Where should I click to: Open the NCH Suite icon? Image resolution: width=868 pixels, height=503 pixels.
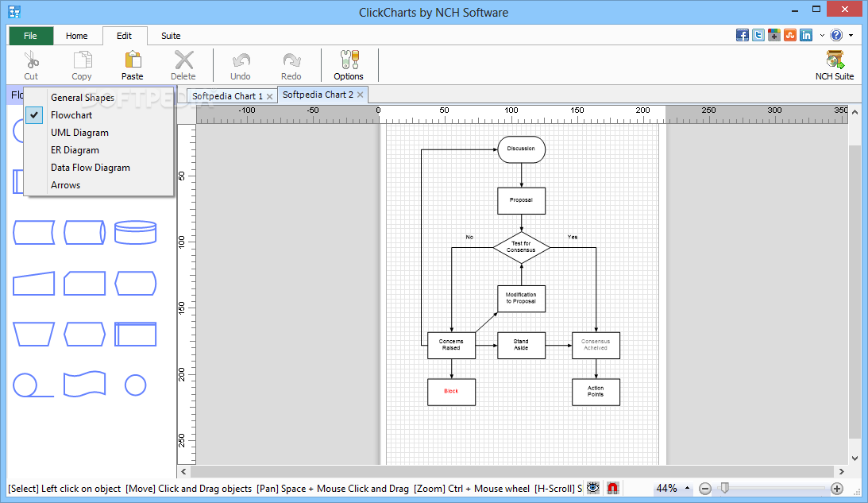pos(835,60)
